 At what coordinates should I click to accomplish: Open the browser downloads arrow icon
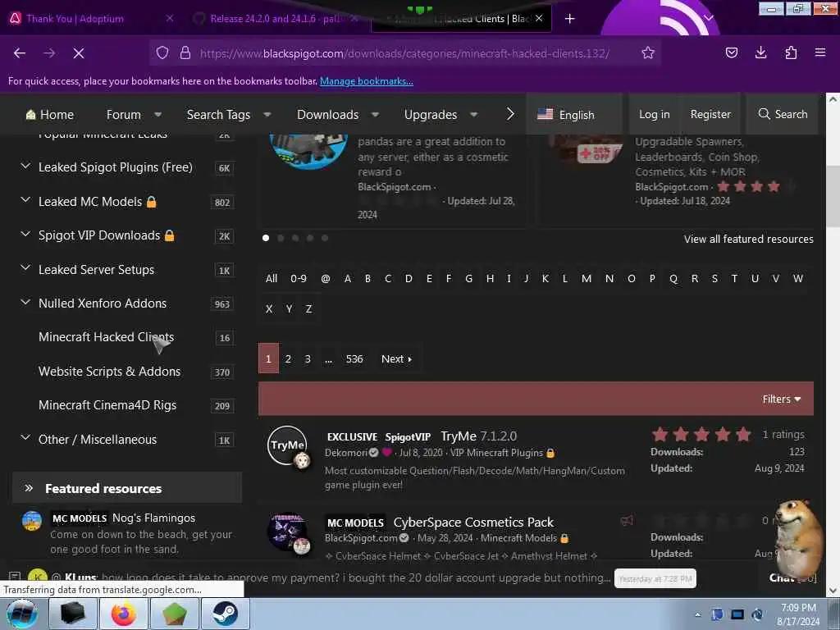point(760,52)
